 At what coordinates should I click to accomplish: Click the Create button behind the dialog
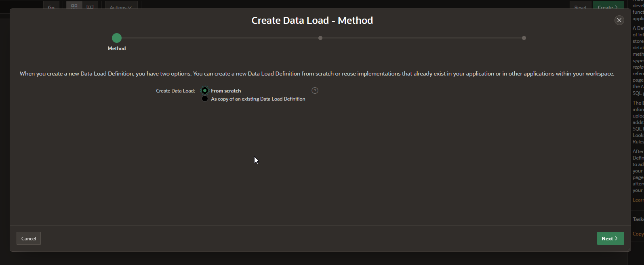pyautogui.click(x=608, y=6)
